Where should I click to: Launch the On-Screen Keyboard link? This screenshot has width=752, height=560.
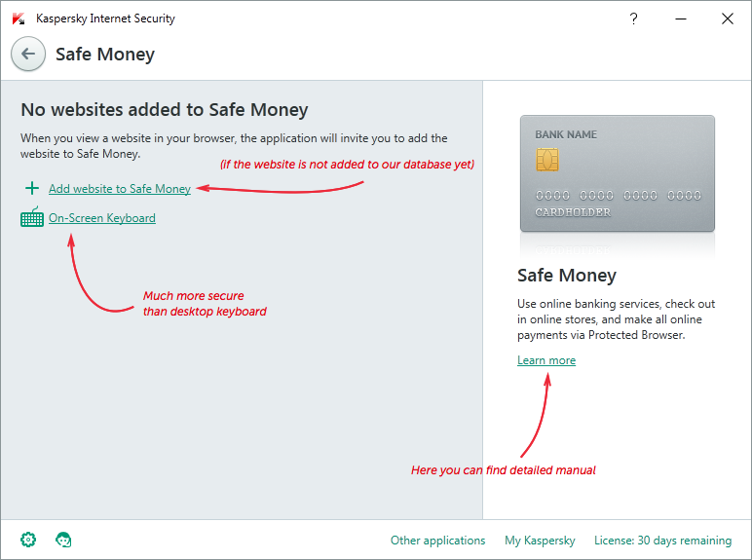tap(102, 218)
